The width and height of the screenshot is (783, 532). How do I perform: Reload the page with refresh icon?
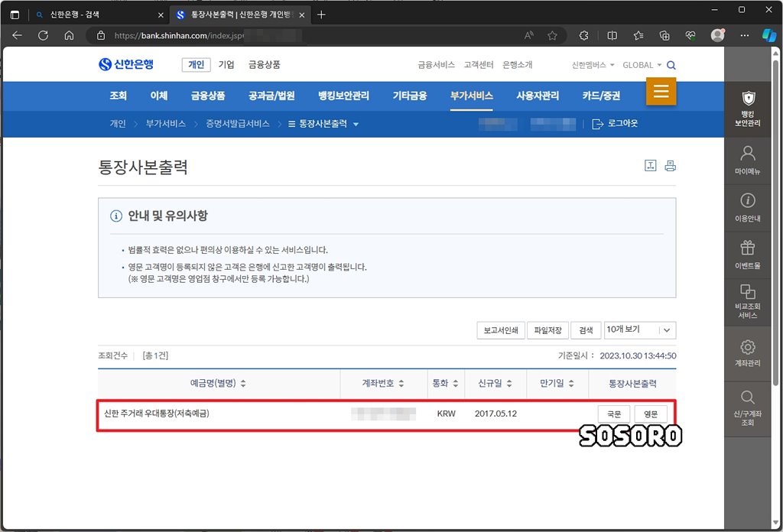pyautogui.click(x=43, y=35)
